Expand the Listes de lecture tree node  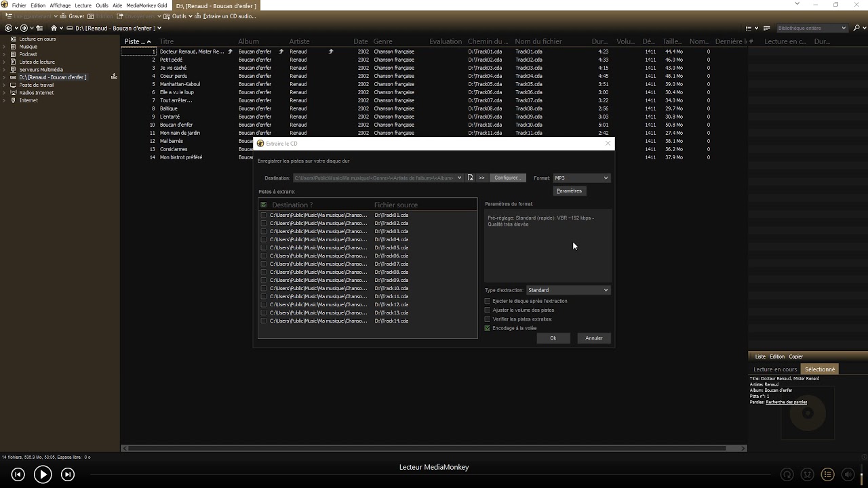[4, 62]
